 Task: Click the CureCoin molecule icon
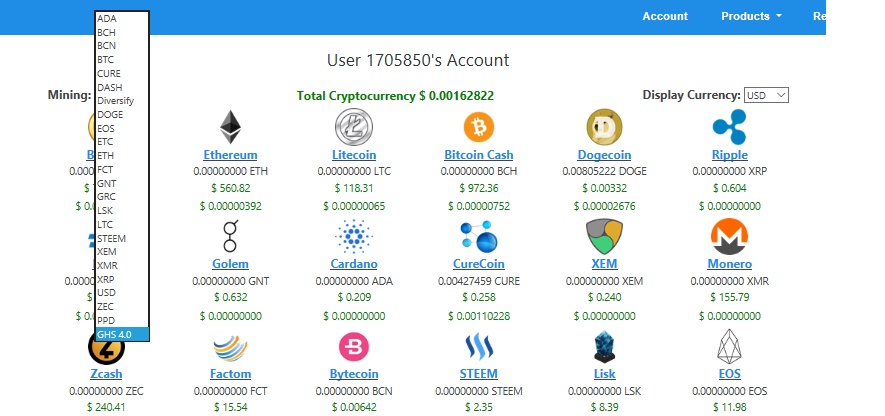tap(479, 236)
